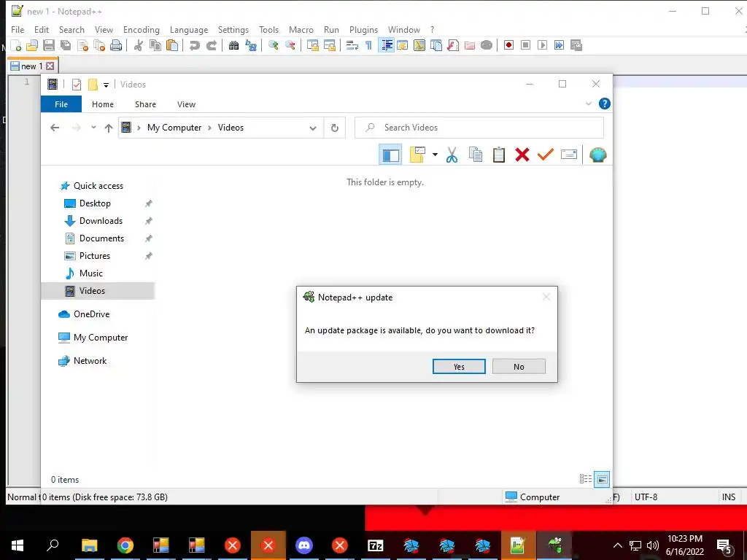This screenshot has height=560, width=747.
Task: Toggle Show All Characters pilcrow icon
Action: tap(368, 45)
